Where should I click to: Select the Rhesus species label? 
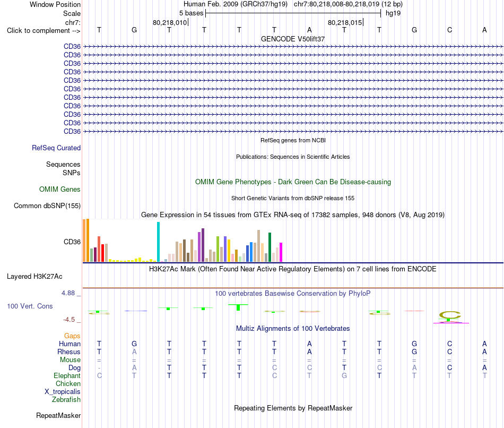click(69, 352)
